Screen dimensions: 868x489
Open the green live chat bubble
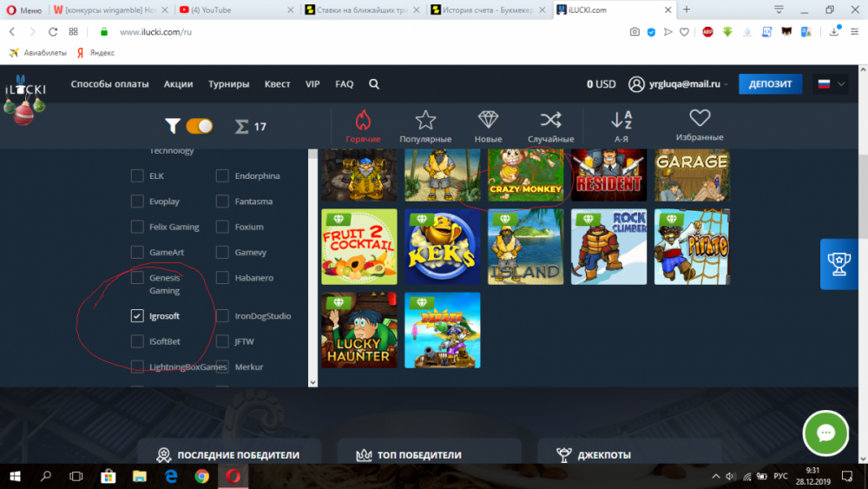[825, 433]
